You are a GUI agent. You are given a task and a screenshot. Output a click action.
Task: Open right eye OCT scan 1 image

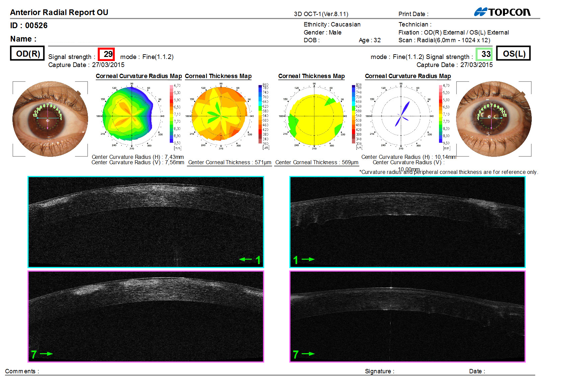146,222
